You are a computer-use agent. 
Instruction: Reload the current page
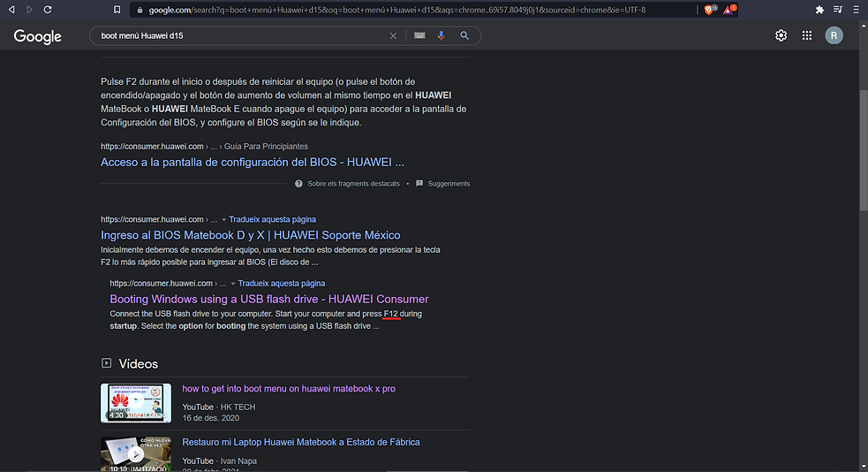point(48,10)
